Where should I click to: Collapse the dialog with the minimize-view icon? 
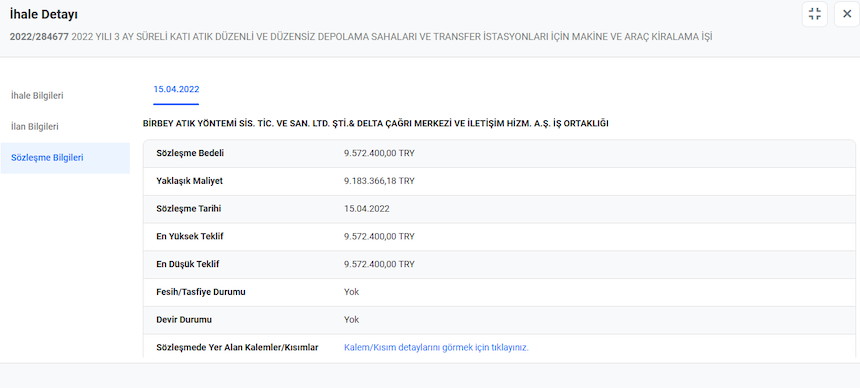(x=814, y=14)
